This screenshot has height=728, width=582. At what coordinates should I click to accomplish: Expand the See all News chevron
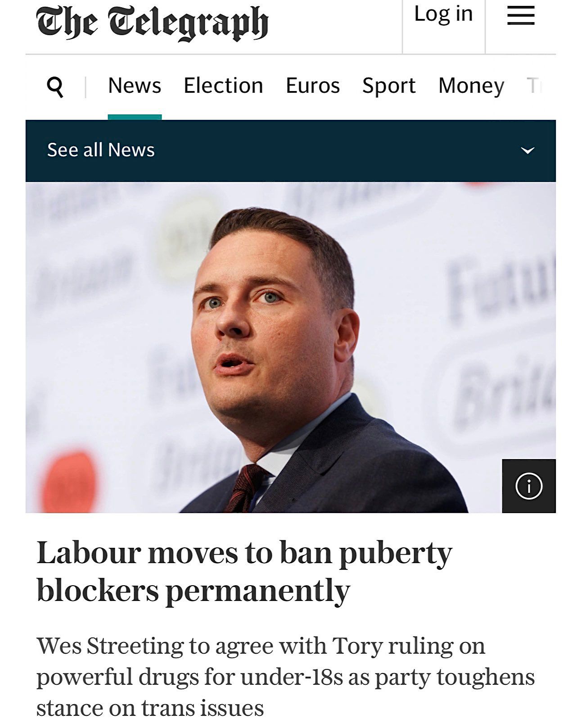[x=527, y=150]
